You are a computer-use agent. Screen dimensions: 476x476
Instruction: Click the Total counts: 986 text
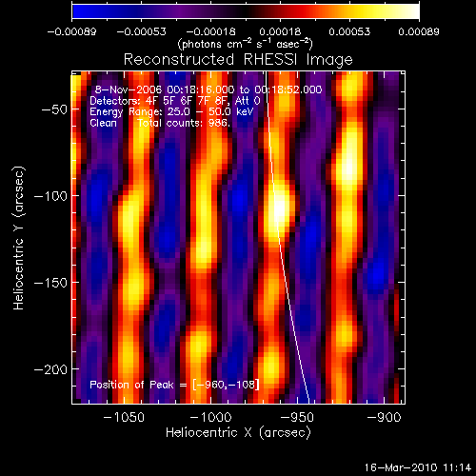184,123
